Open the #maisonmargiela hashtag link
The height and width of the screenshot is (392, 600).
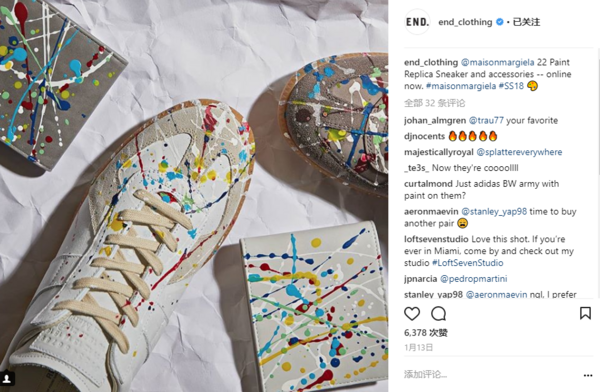461,86
